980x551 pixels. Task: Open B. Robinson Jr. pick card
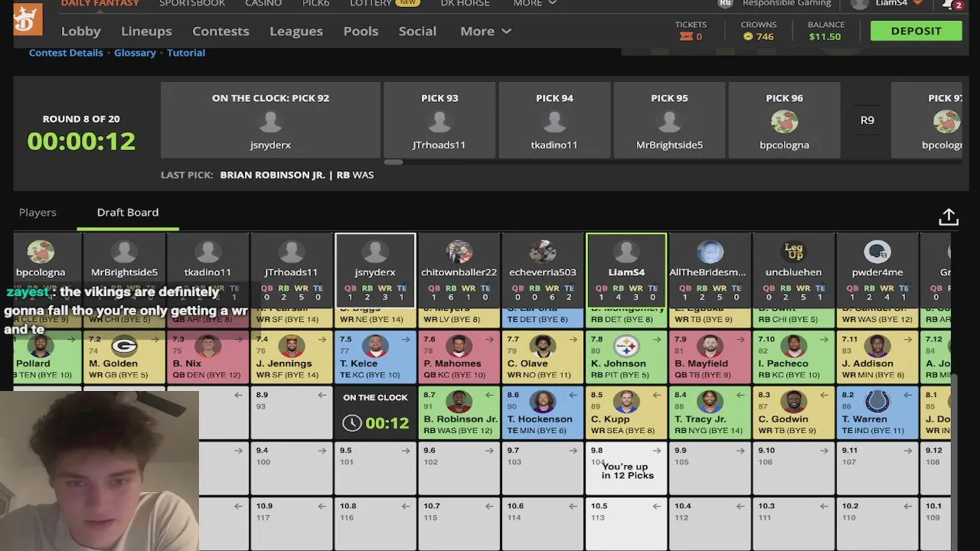pyautogui.click(x=459, y=412)
